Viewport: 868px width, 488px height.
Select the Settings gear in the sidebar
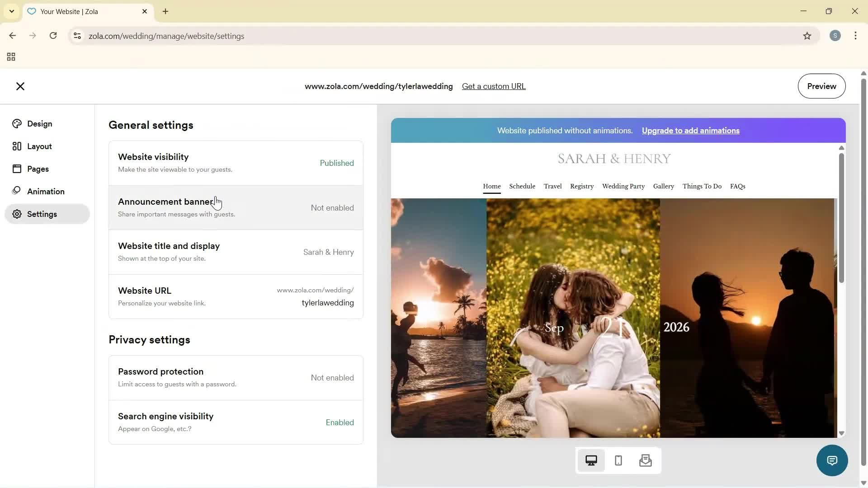point(42,214)
